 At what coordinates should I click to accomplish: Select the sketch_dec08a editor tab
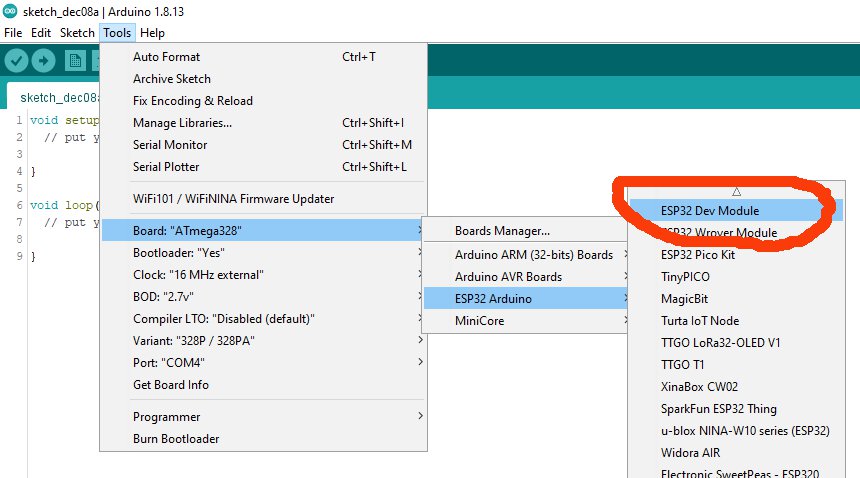tap(54, 97)
